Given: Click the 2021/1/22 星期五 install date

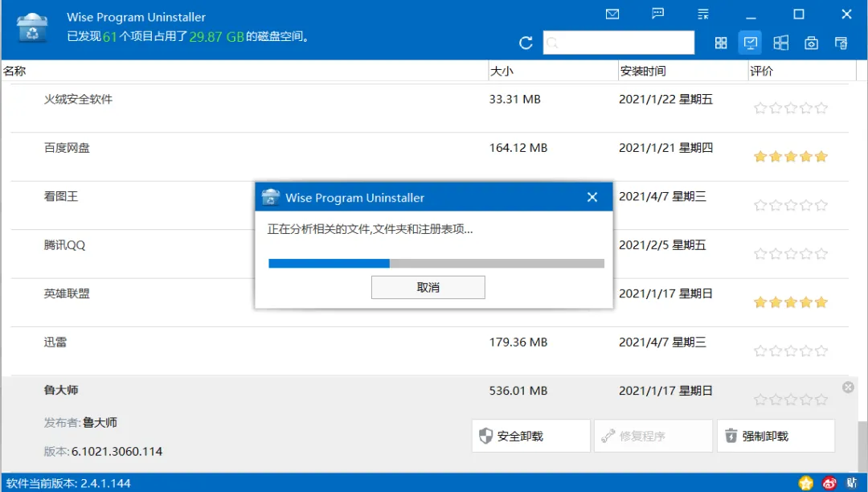Looking at the screenshot, I should [666, 99].
